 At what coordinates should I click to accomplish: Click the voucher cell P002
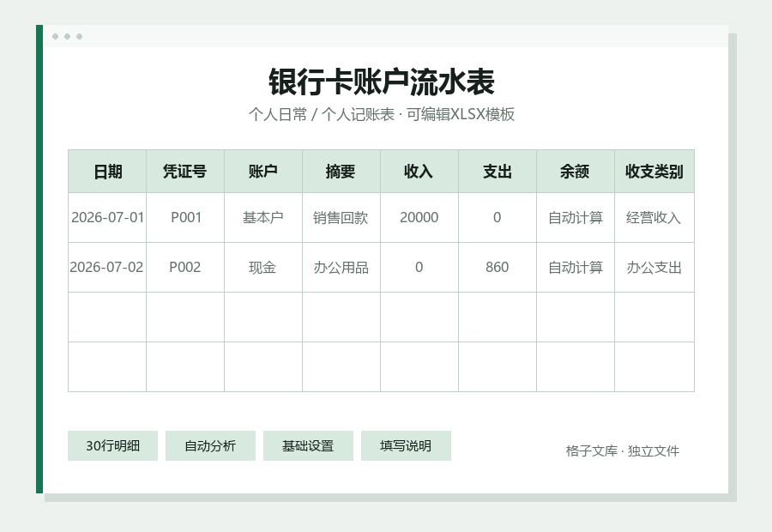pyautogui.click(x=185, y=268)
